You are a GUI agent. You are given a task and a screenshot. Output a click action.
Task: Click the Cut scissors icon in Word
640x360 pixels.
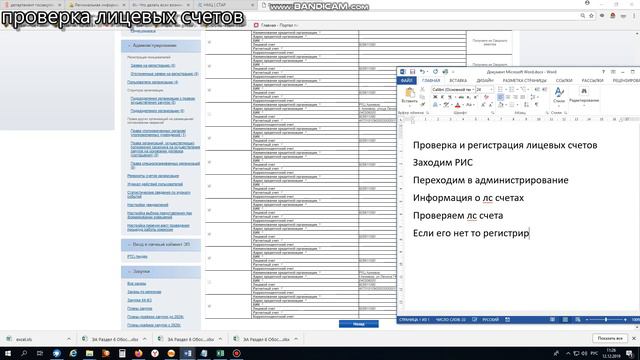[x=422, y=89]
